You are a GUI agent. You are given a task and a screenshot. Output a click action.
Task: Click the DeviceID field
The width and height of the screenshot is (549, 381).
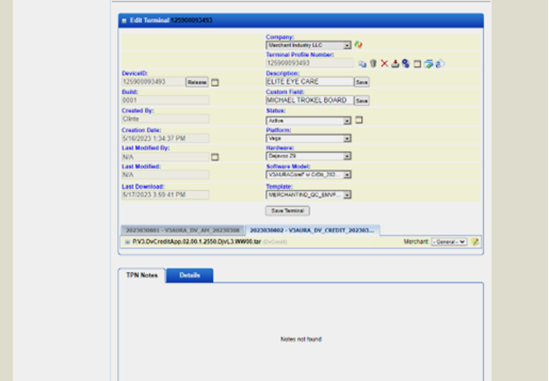[153, 82]
